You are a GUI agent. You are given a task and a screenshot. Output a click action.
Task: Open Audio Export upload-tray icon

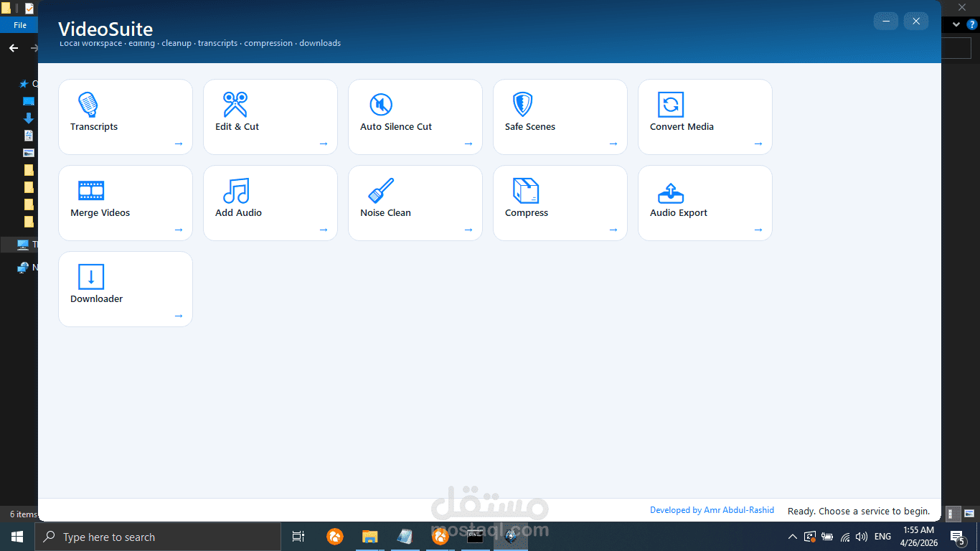coord(671,192)
